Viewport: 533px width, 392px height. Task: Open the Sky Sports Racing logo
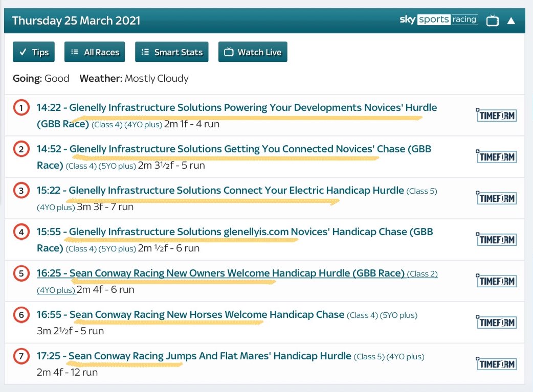[439, 19]
